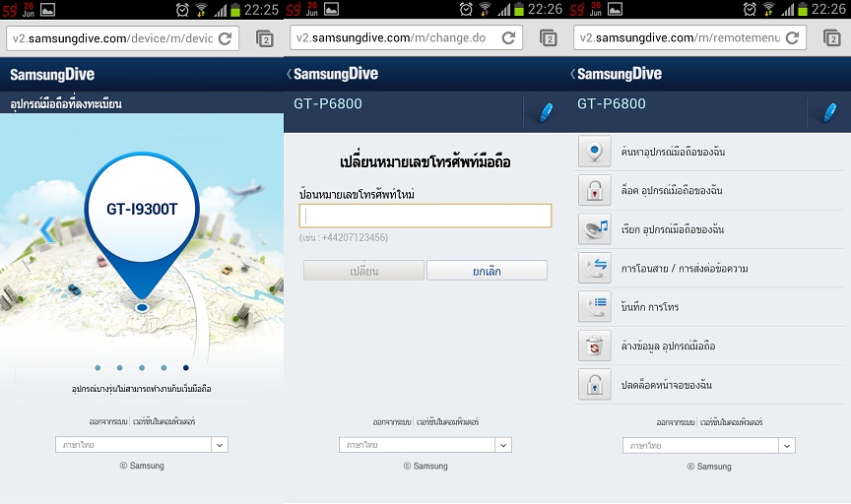Open ค้นหาอุปกรณ์มือถือของฉัน menu entry

point(709,152)
